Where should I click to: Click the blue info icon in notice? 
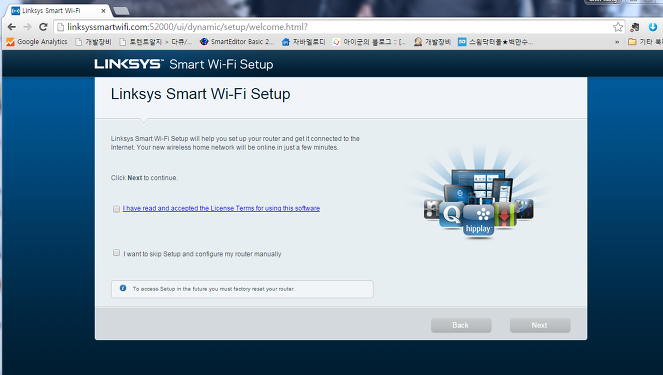point(123,288)
